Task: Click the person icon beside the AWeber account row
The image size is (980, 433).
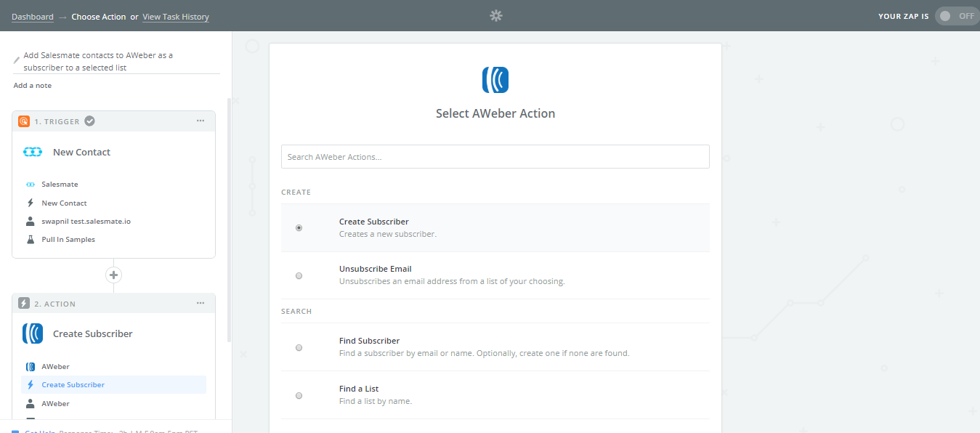Action: (31, 403)
